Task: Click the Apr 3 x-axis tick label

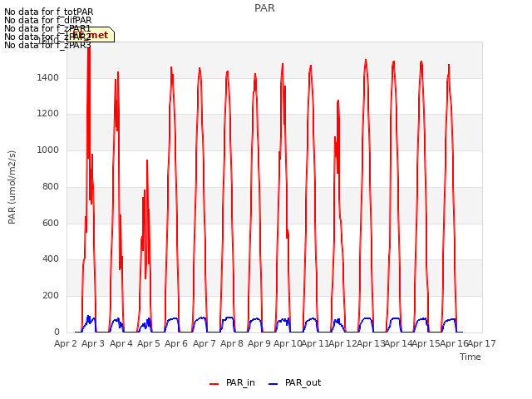Action: [x=93, y=343]
